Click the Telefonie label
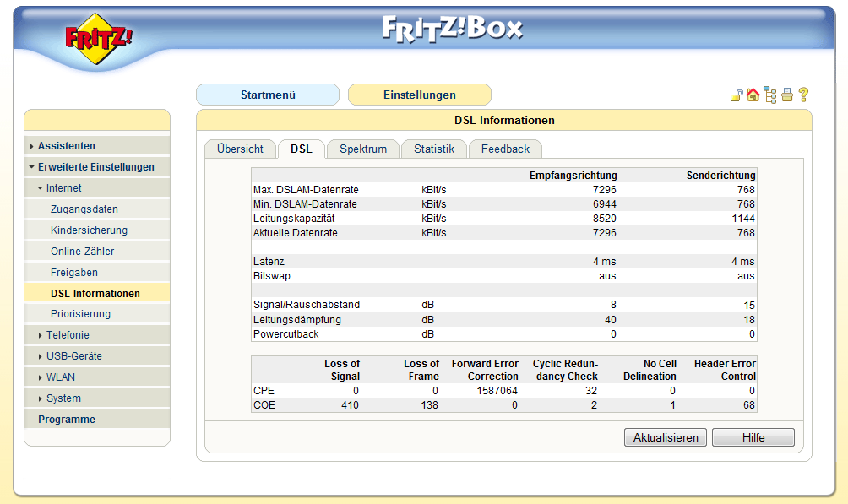The height and width of the screenshot is (504, 848). (x=68, y=335)
